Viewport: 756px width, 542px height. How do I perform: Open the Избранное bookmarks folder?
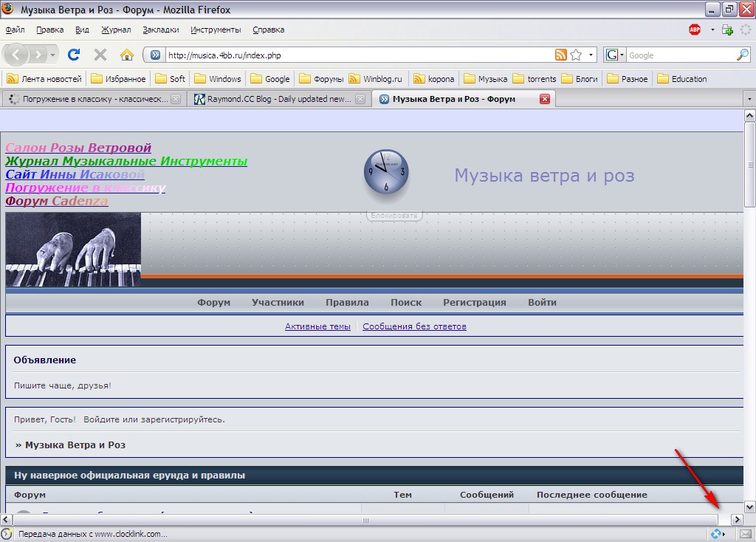coord(118,78)
